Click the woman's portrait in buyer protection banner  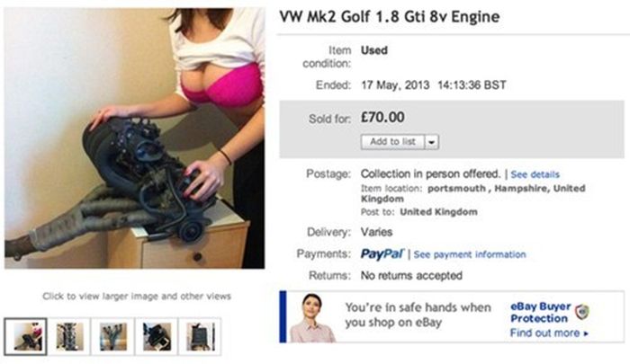coord(312,318)
